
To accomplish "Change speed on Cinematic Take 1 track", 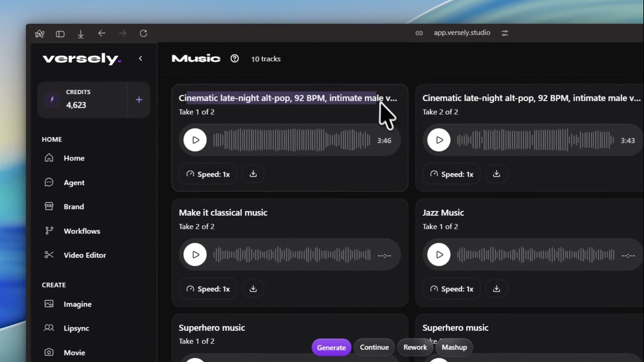I will click(208, 174).
